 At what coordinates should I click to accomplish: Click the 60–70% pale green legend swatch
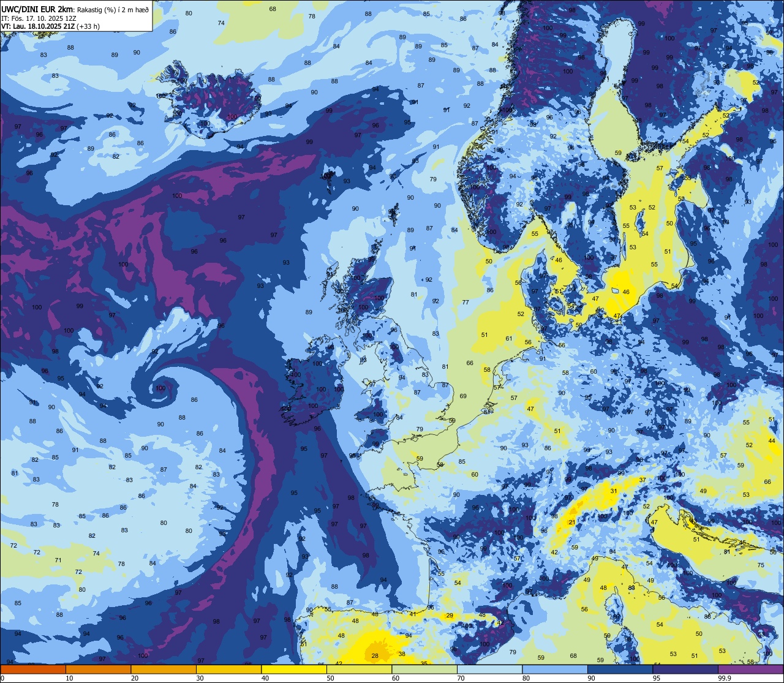click(x=424, y=669)
